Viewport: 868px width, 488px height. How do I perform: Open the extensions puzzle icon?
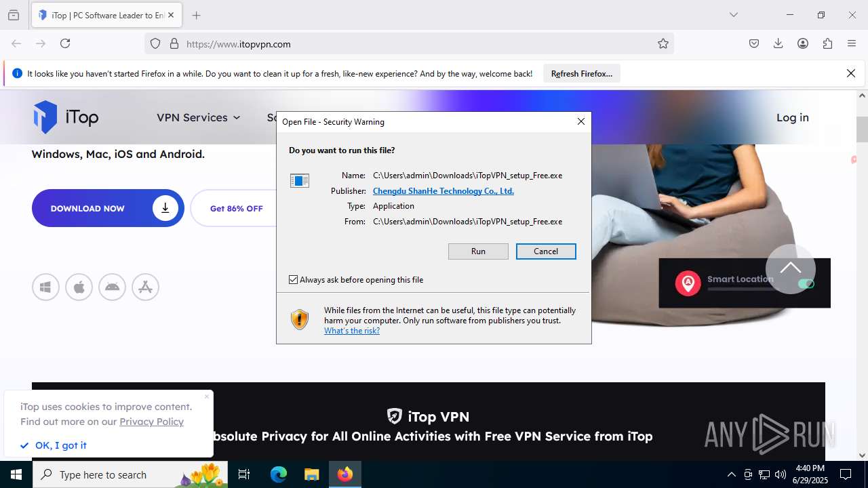(827, 43)
